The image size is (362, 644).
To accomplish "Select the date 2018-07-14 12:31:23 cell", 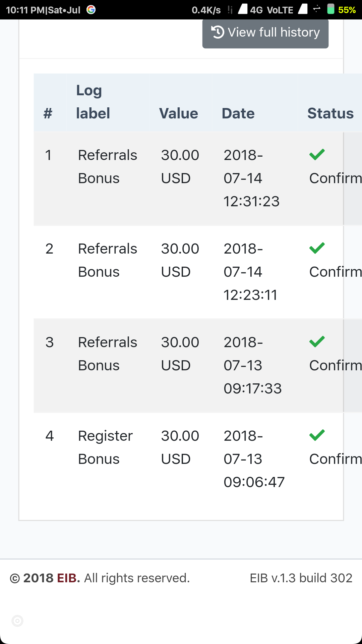I will (251, 178).
